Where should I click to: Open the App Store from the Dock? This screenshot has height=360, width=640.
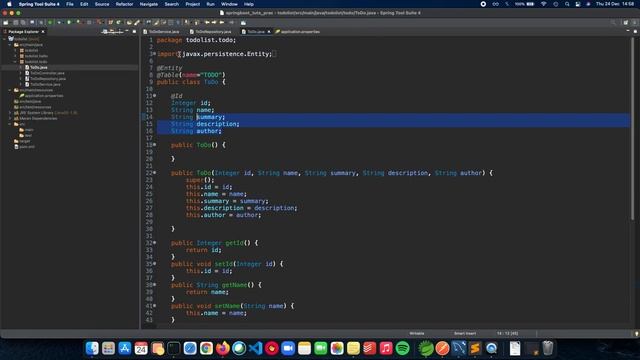pyautogui.click(x=125, y=348)
